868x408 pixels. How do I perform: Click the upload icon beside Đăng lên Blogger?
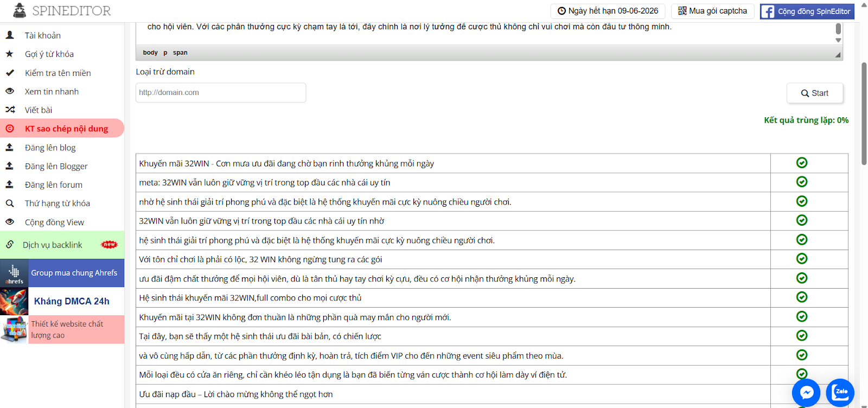[10, 166]
